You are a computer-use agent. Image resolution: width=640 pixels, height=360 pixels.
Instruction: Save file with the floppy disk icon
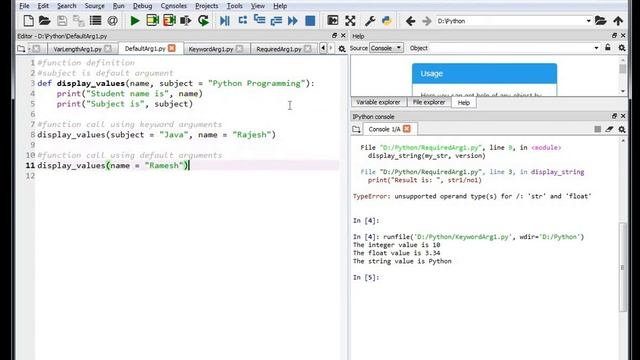tap(62, 21)
